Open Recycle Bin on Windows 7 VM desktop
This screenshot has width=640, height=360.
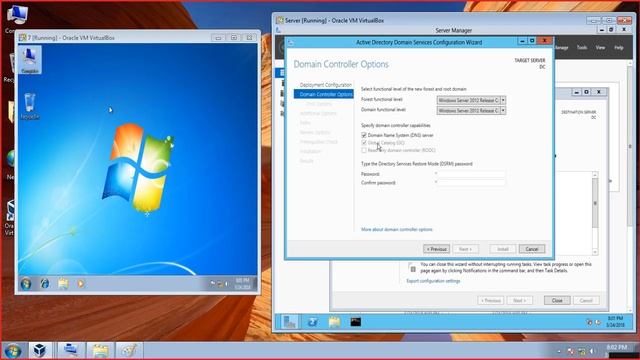click(29, 106)
